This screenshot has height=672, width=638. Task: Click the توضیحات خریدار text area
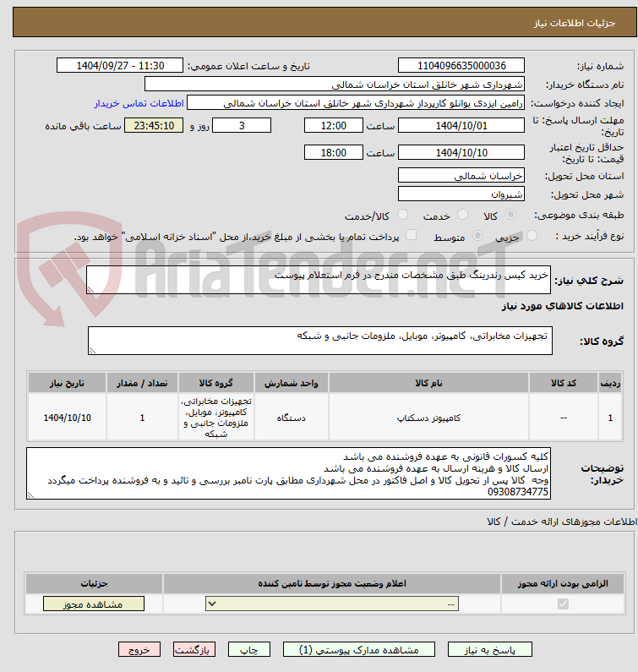[288, 473]
